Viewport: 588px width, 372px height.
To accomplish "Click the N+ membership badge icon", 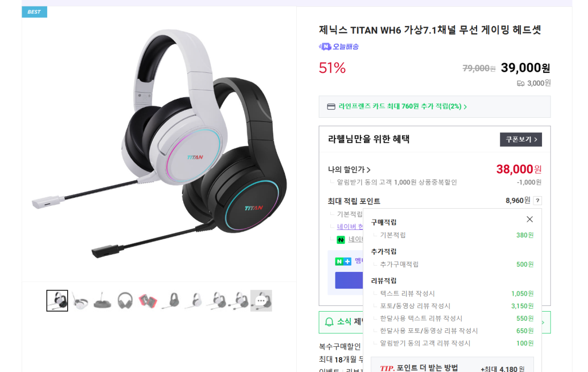I will (343, 261).
